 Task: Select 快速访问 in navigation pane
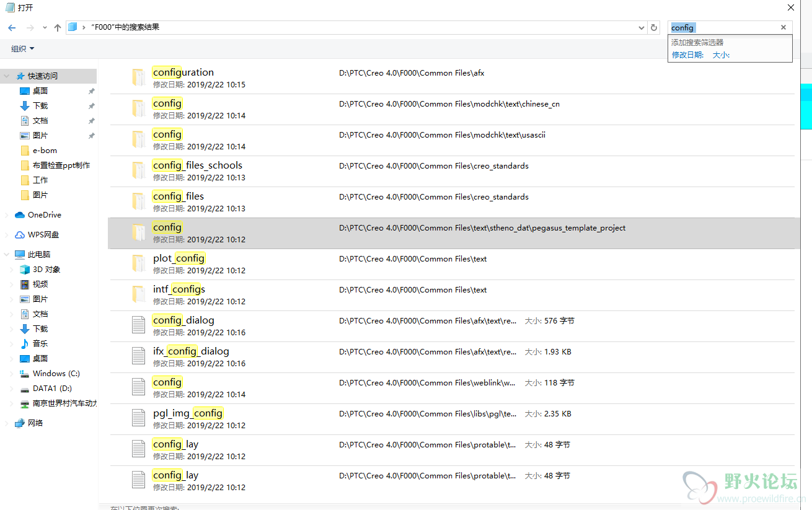pos(42,76)
